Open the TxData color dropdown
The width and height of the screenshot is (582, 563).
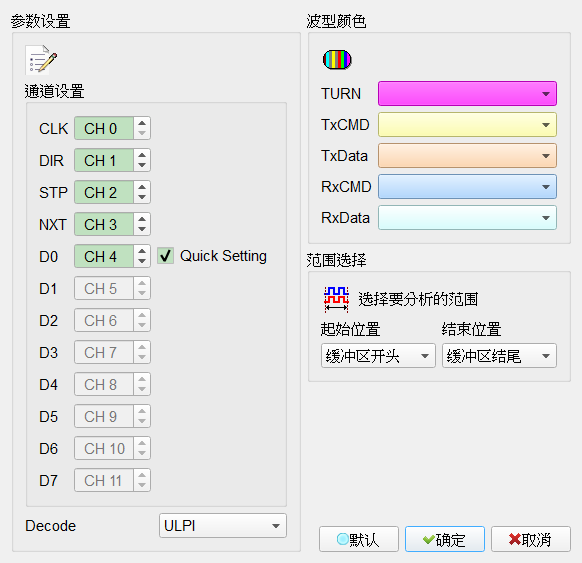point(467,156)
